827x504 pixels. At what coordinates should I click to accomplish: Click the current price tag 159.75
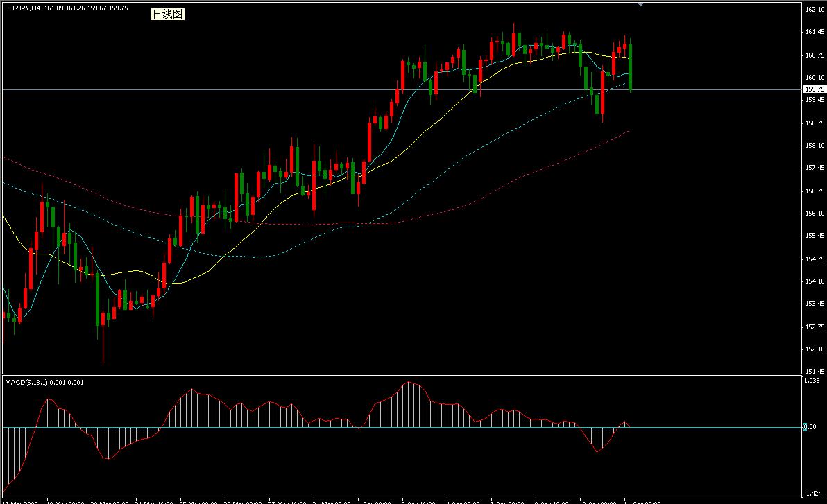(x=815, y=89)
